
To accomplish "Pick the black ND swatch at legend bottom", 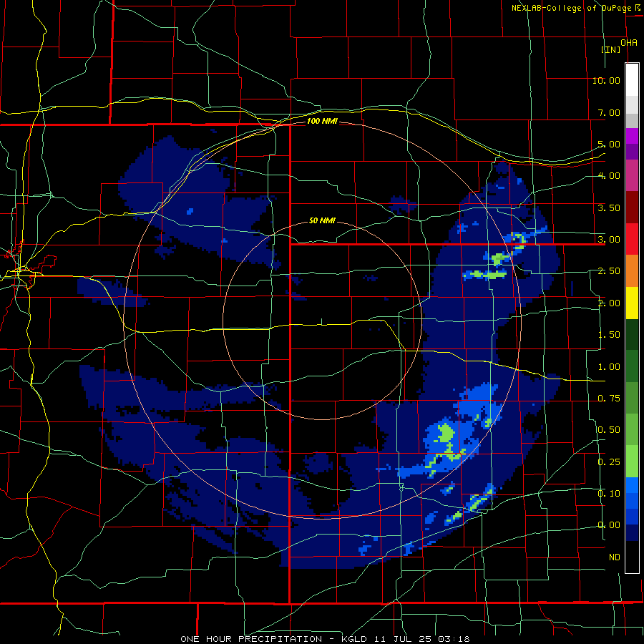I will click(x=632, y=557).
